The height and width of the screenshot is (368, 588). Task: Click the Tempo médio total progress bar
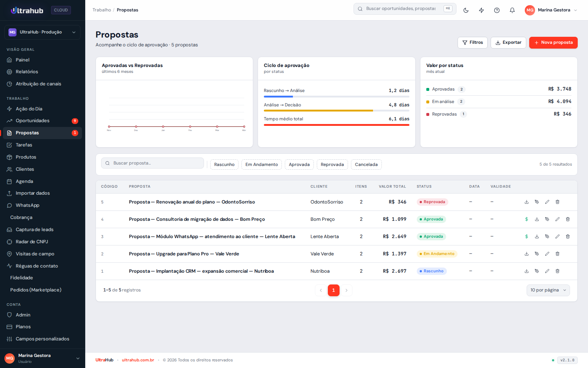click(x=337, y=125)
